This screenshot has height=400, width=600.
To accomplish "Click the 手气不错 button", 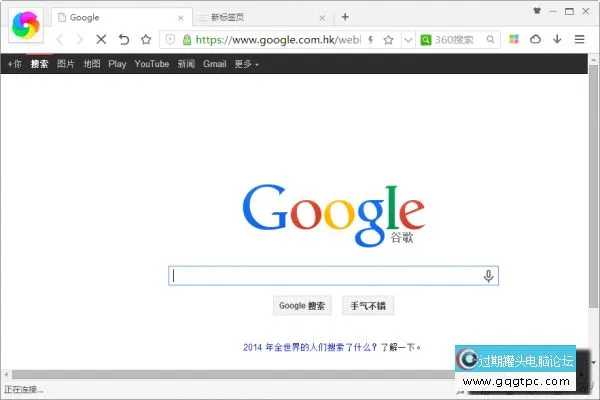I will click(x=368, y=306).
